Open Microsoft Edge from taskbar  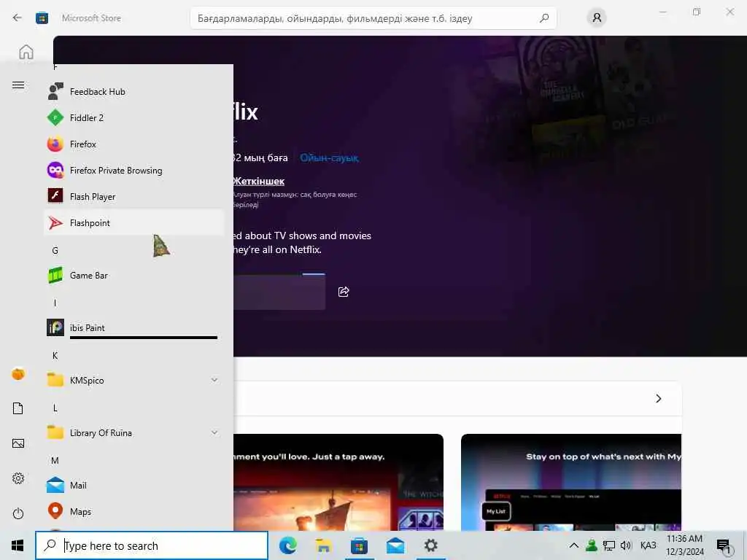click(x=287, y=545)
